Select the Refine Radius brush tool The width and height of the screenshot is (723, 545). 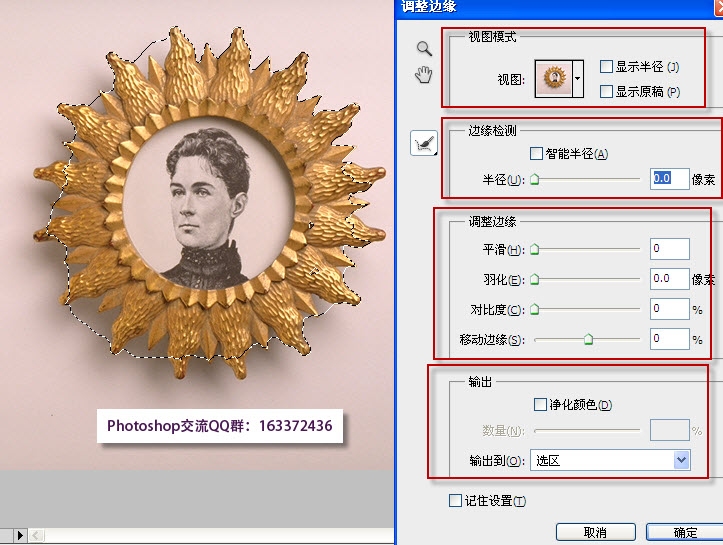click(424, 143)
